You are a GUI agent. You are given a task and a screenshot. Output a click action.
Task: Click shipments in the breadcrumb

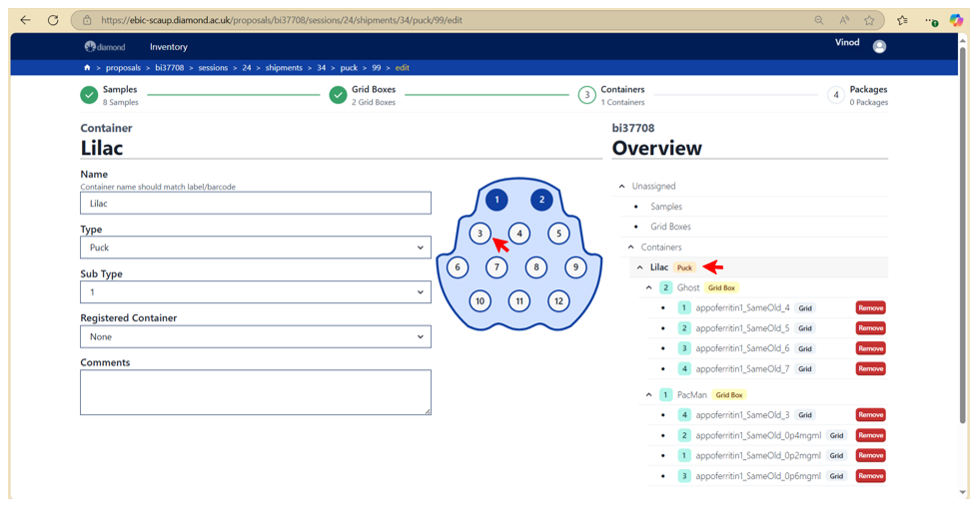[x=284, y=68]
